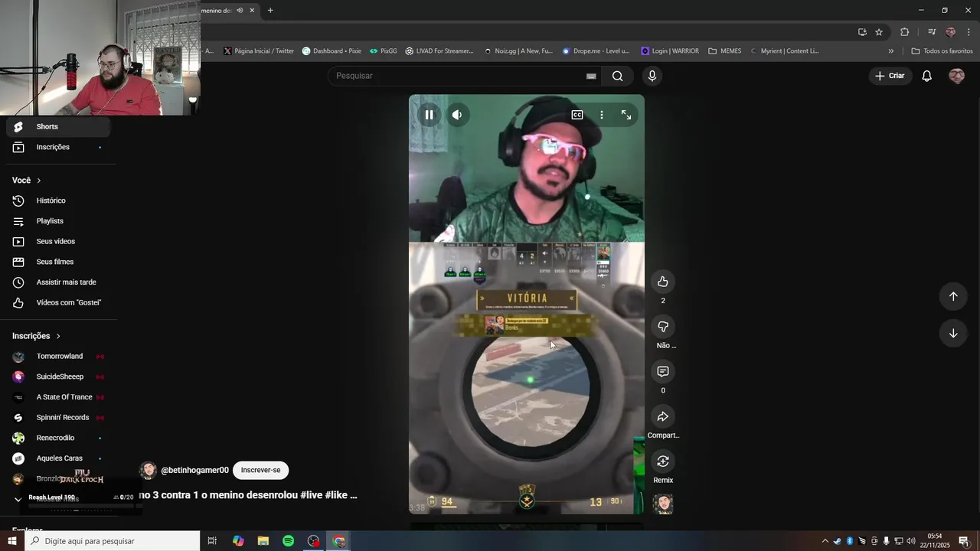Open Seus filmes in the sidebar

(60, 262)
